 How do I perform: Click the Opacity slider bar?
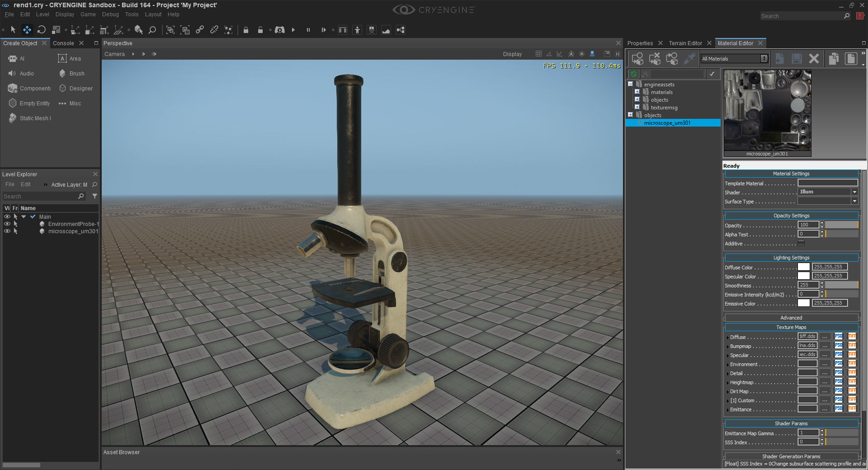pyautogui.click(x=841, y=225)
